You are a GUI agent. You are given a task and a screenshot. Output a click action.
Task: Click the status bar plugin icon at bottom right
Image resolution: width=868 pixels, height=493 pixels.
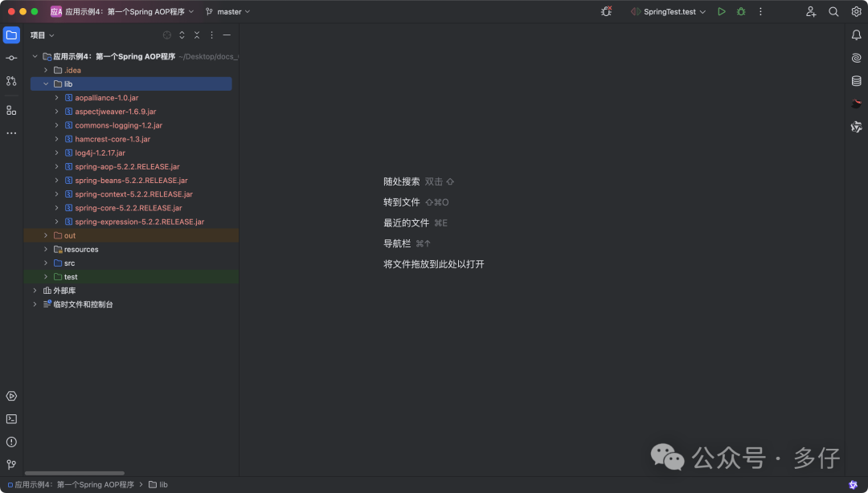tap(853, 485)
